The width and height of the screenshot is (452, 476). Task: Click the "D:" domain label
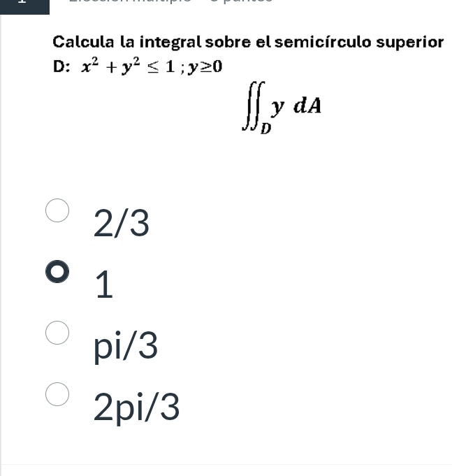click(x=61, y=66)
